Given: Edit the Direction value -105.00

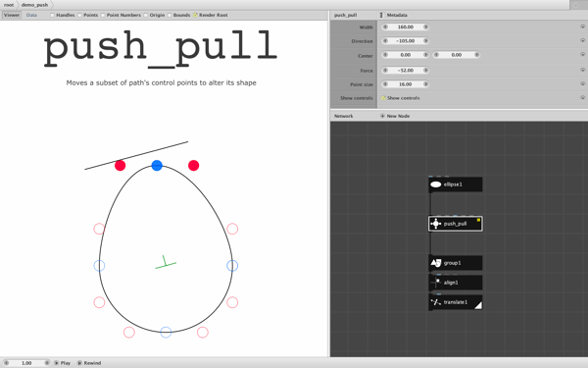Looking at the screenshot, I should tap(406, 41).
